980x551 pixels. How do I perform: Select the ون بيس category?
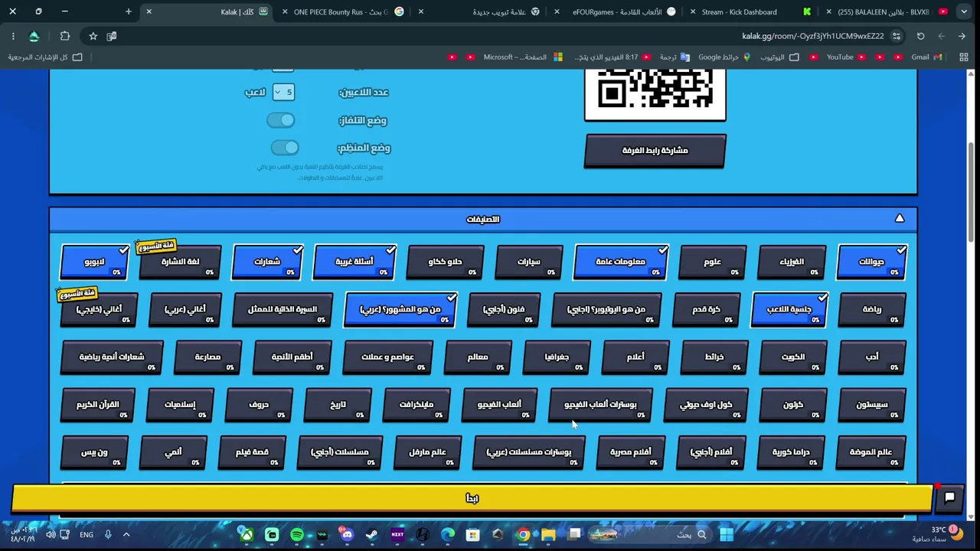coord(95,452)
